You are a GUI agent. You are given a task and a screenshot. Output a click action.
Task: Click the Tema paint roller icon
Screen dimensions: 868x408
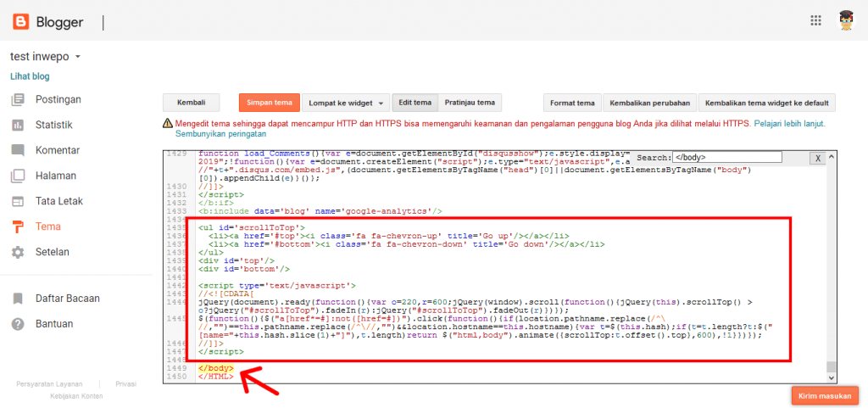coord(19,227)
